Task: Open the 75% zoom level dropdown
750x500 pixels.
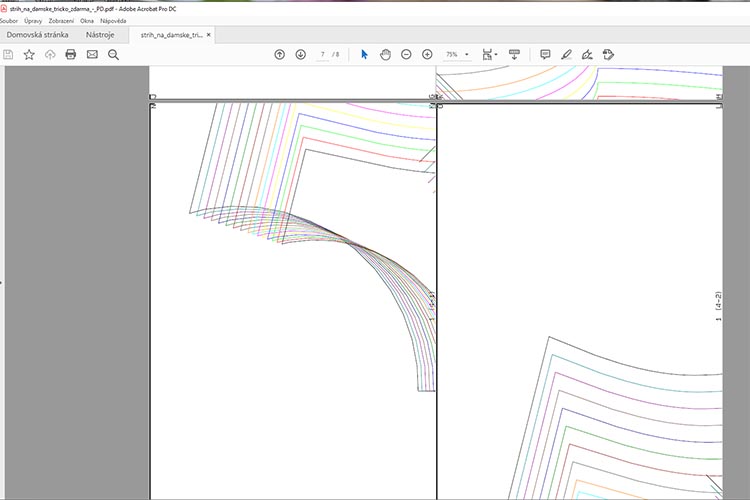Action: click(457, 54)
